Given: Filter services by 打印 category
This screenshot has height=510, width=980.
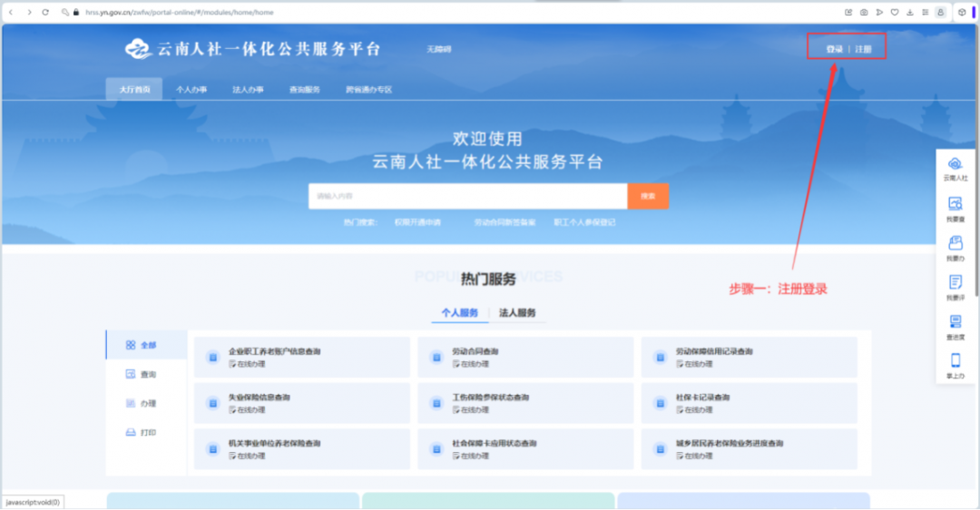Looking at the screenshot, I should click(147, 433).
